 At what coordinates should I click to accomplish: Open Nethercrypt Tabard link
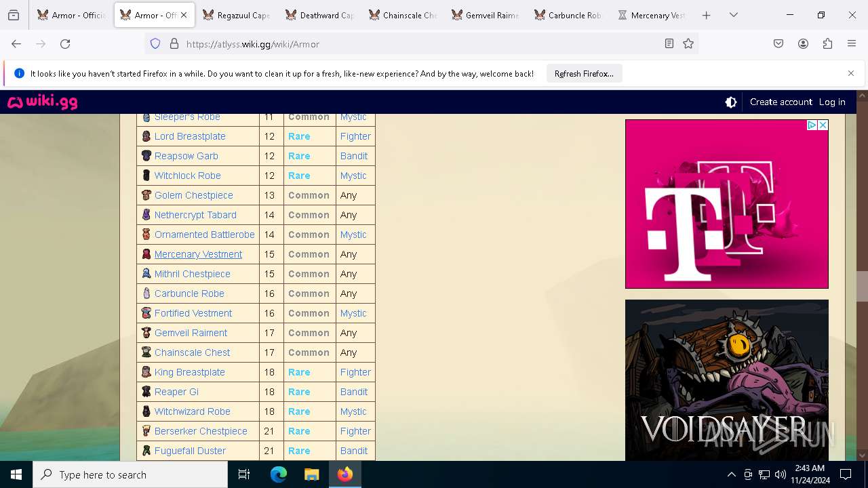click(x=195, y=215)
